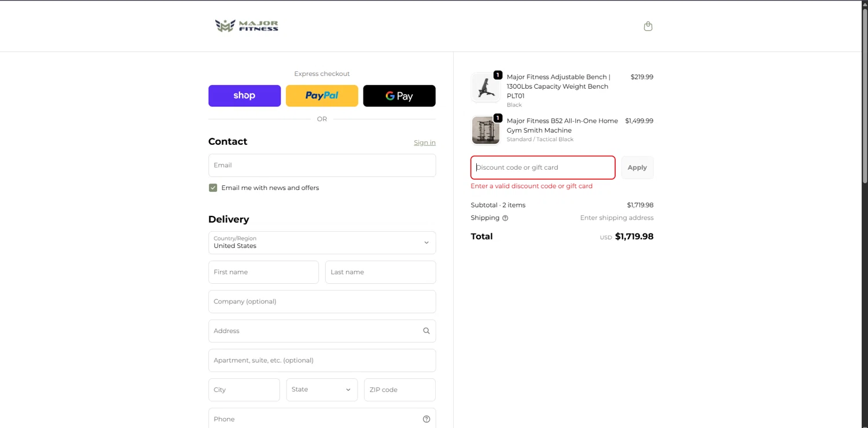868x428 pixels.
Task: Open the State dropdown
Action: (322, 390)
